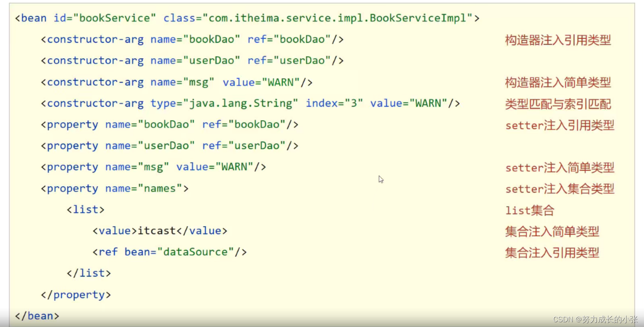The height and width of the screenshot is (327, 644).
Task: Click the red note setter注入集合类型
Action: (560, 189)
